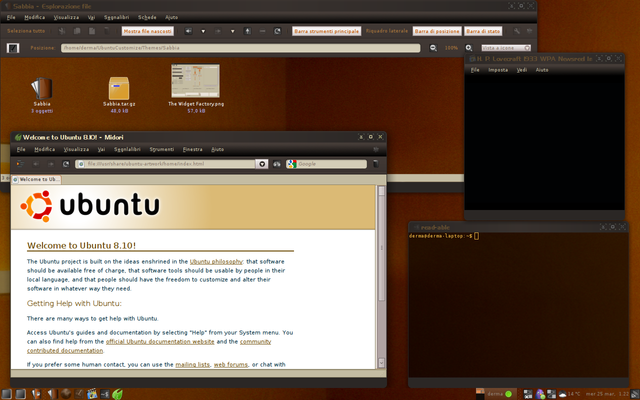Screen dimensions: 640x400
Task: Click the cut icon in file manager toolbar
Action: click(x=62, y=31)
